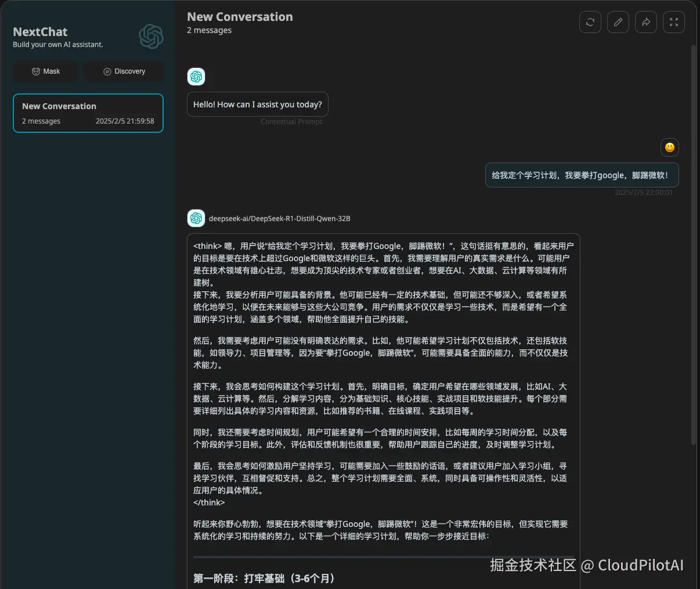Click the timestamp 2025/2/5 21:59:58 in sidebar
The width and height of the screenshot is (700, 589).
click(125, 121)
